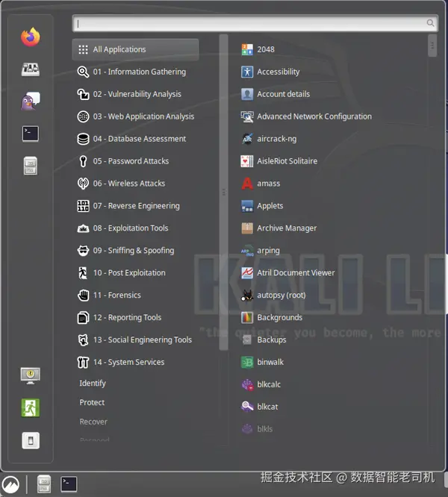The height and width of the screenshot is (497, 448).
Task: Select 07 - Reverse Engineering category
Action: tap(136, 206)
